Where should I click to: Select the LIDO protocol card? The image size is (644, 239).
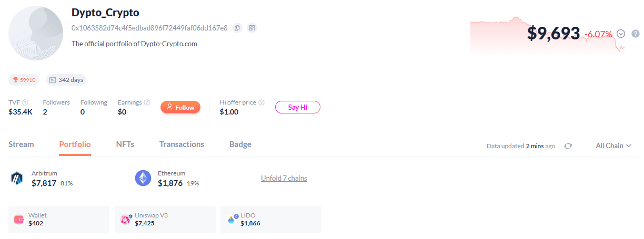click(270, 220)
